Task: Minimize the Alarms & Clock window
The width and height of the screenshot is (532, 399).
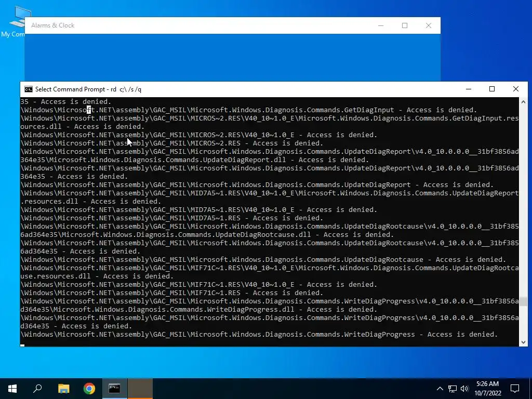Action: click(381, 25)
